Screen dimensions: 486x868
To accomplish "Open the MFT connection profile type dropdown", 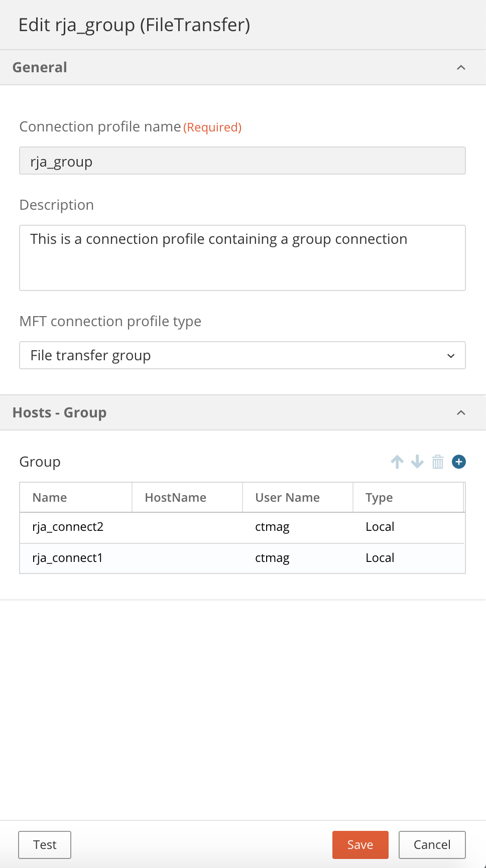I will point(242,355).
